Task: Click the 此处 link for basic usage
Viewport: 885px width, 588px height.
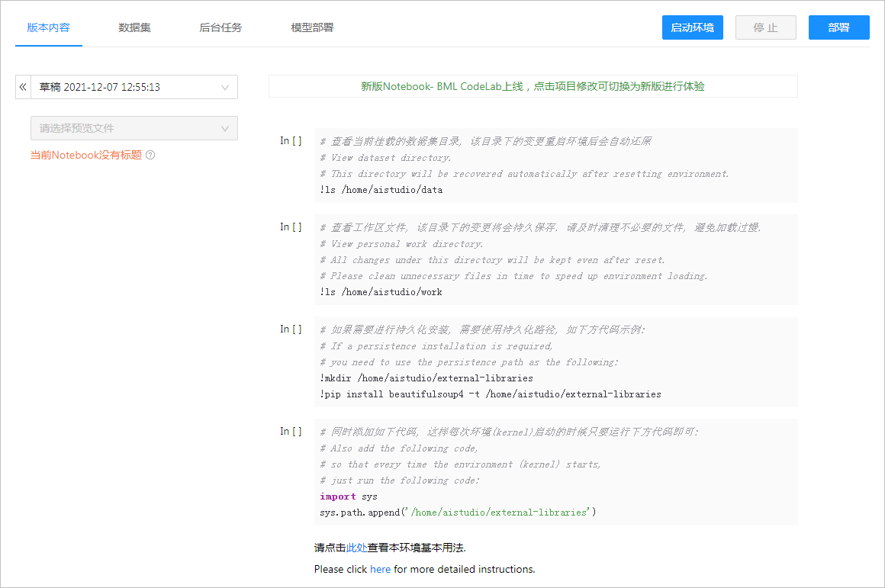Action: [x=357, y=548]
